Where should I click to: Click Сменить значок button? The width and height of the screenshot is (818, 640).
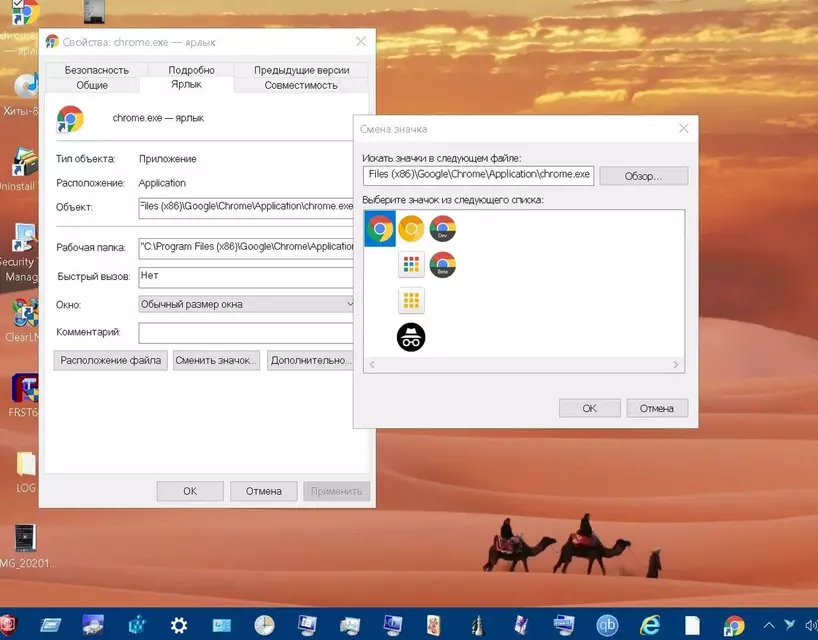click(x=216, y=360)
